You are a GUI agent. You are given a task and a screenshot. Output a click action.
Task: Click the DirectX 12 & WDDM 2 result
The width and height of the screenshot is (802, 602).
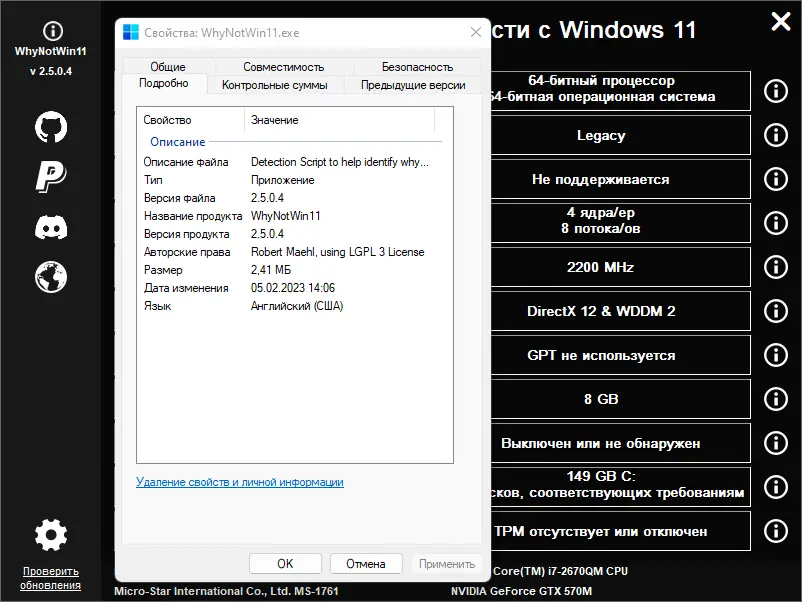[620, 311]
